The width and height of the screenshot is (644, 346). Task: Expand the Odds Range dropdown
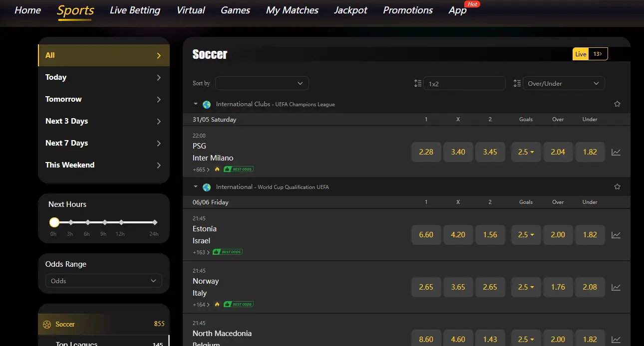point(103,281)
